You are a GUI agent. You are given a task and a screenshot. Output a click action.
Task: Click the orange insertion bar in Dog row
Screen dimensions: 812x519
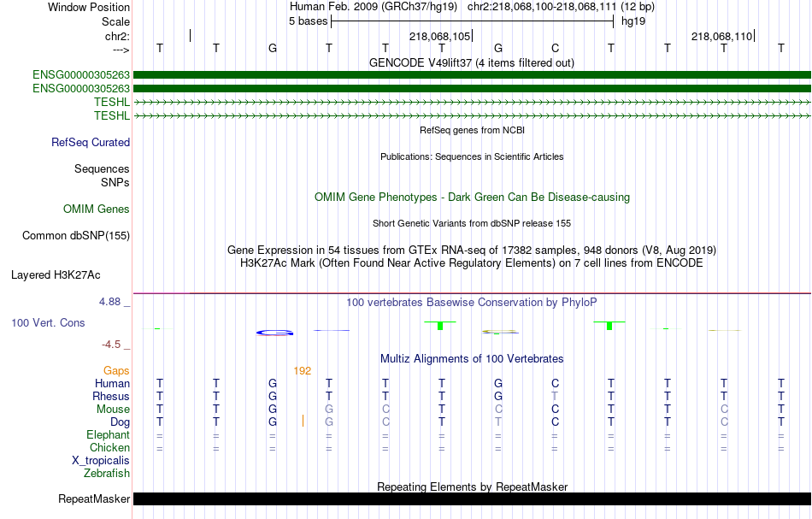point(303,421)
